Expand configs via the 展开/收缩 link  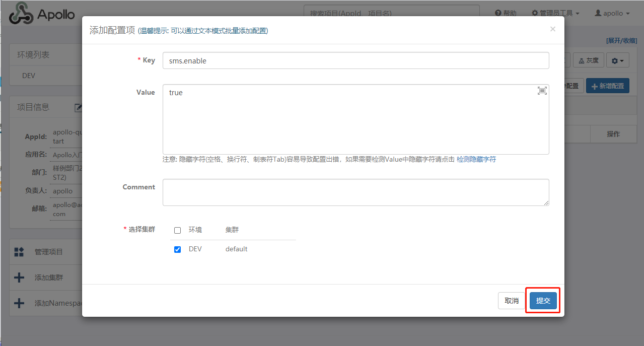tap(622, 40)
